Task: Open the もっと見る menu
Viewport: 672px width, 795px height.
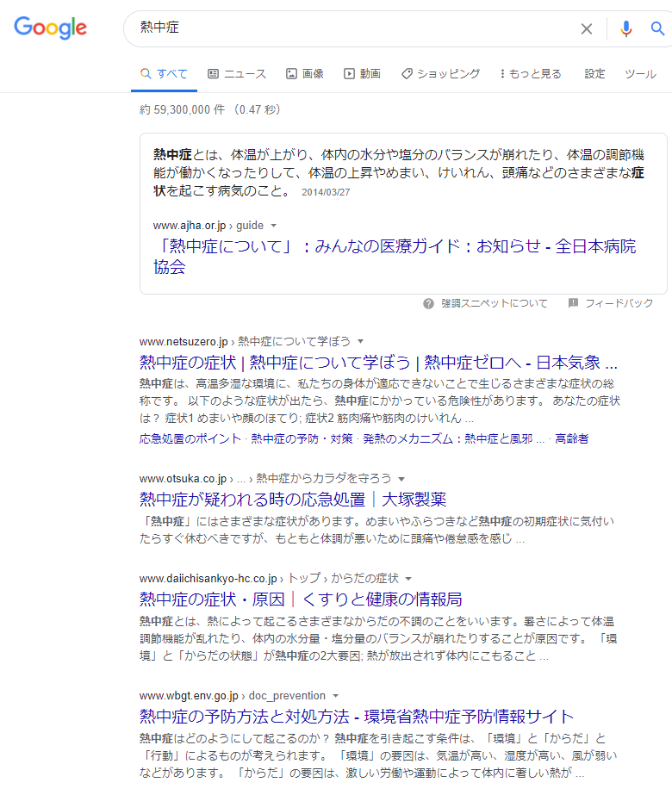Action: pos(531,74)
